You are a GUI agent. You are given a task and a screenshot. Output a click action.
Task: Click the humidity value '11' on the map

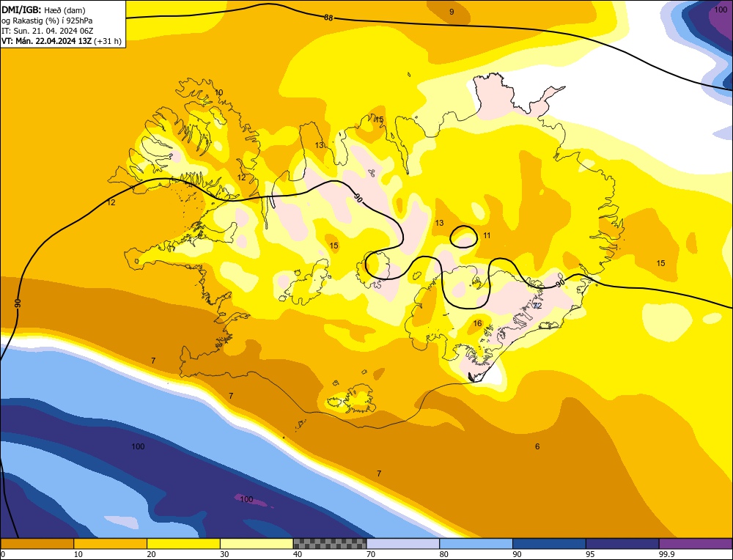[487, 235]
